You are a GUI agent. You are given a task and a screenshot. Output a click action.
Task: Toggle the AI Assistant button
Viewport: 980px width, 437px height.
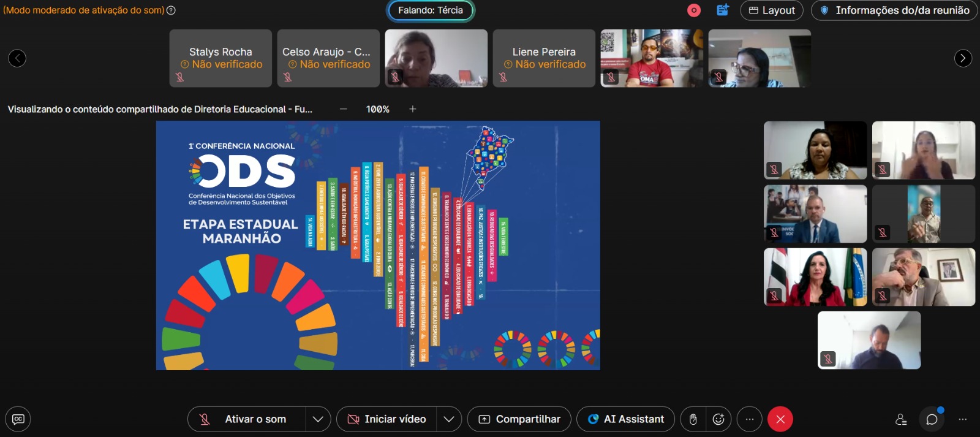[625, 419]
